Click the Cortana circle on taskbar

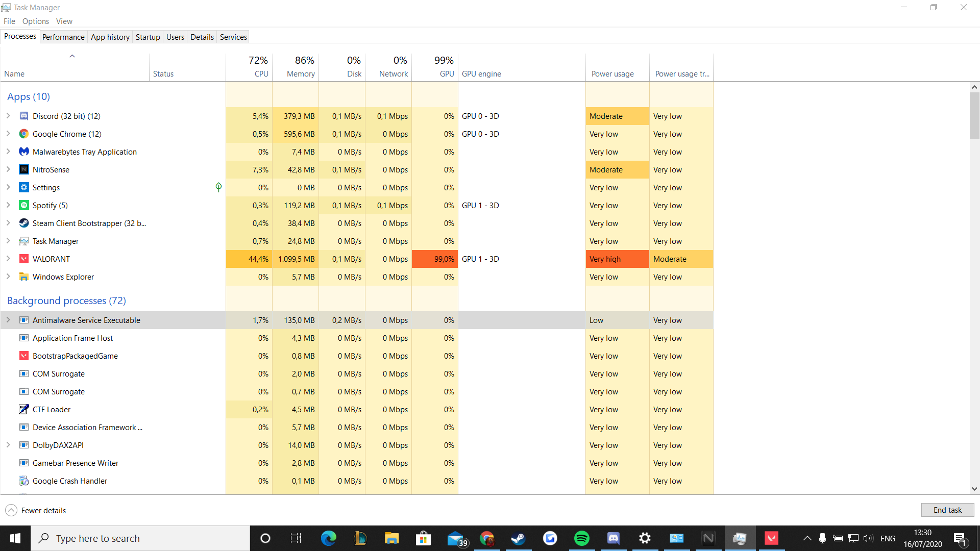[x=265, y=538]
